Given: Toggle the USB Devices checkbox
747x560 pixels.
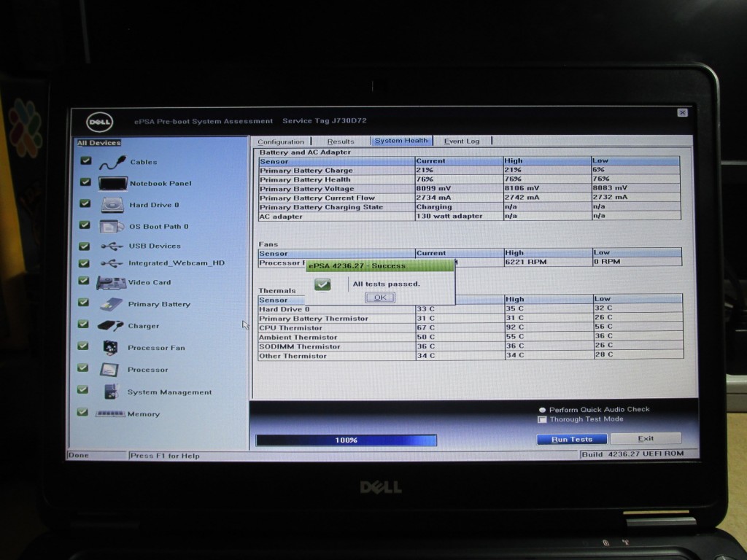Looking at the screenshot, I should [x=85, y=246].
